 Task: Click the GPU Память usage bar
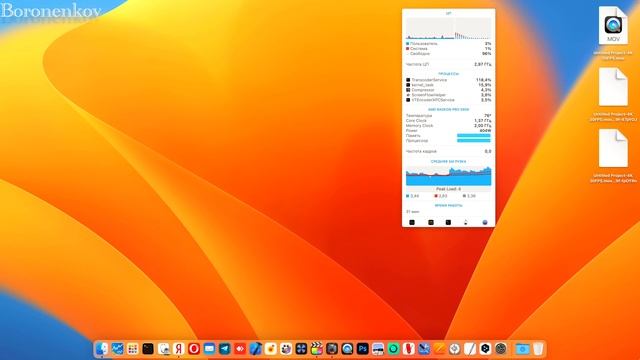[474, 136]
